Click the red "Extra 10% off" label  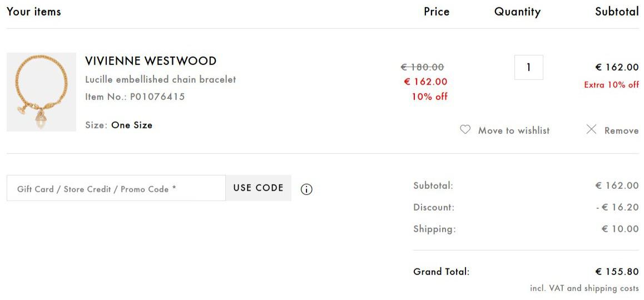pos(611,85)
